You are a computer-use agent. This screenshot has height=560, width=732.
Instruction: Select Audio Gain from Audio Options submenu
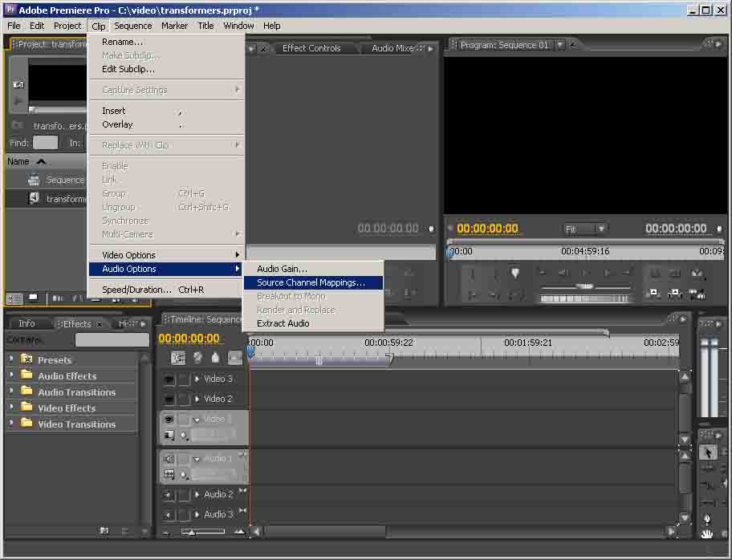click(x=313, y=269)
